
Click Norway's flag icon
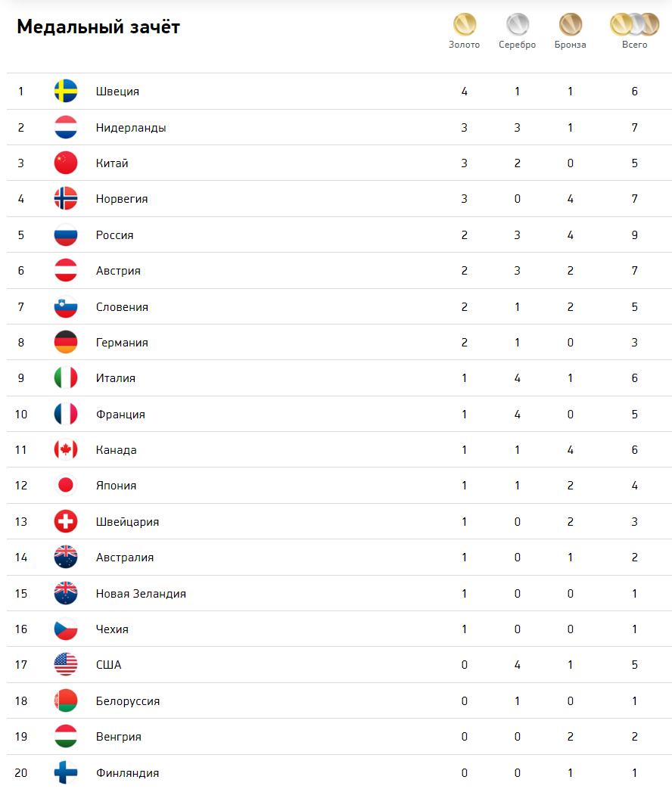click(66, 199)
